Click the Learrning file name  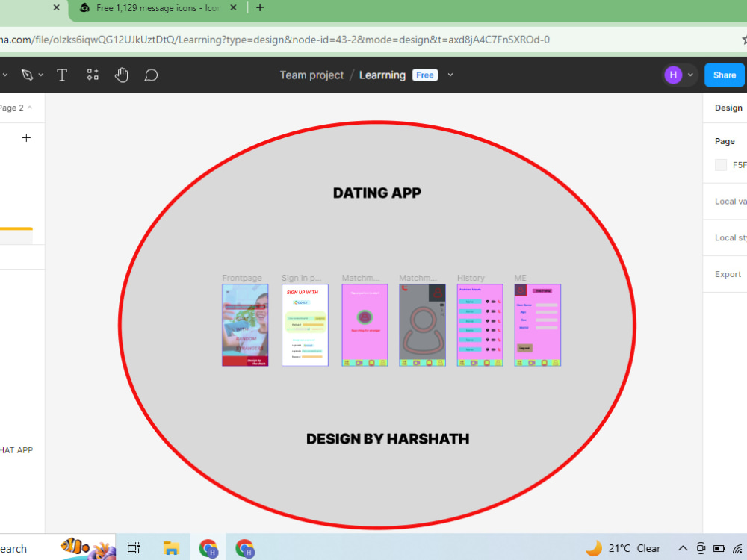click(382, 75)
